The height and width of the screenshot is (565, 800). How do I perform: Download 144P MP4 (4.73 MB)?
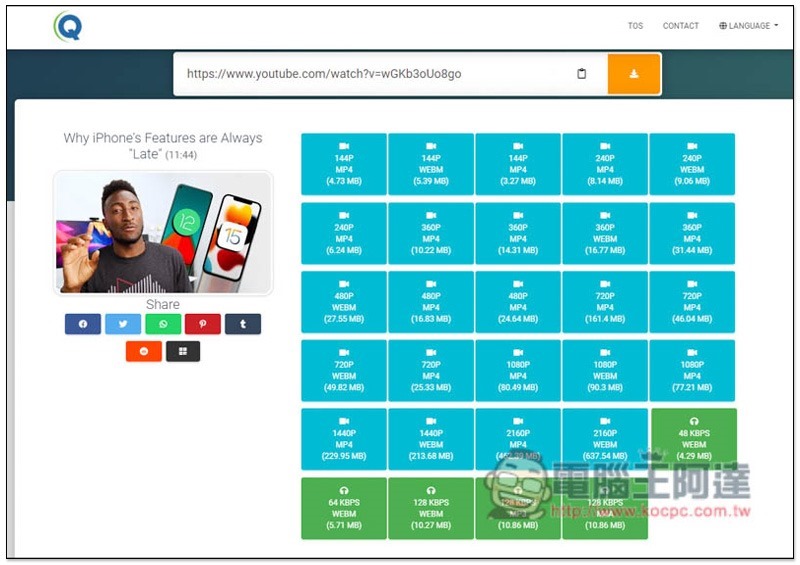[x=344, y=164]
